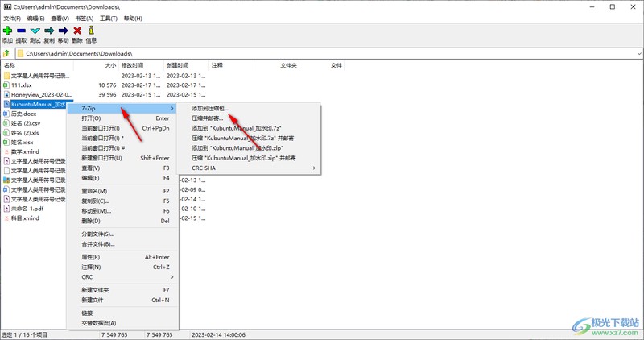Choose 合并文件(B)... in the context menu
Viewport: 644px width, 340px height.
tap(123, 244)
